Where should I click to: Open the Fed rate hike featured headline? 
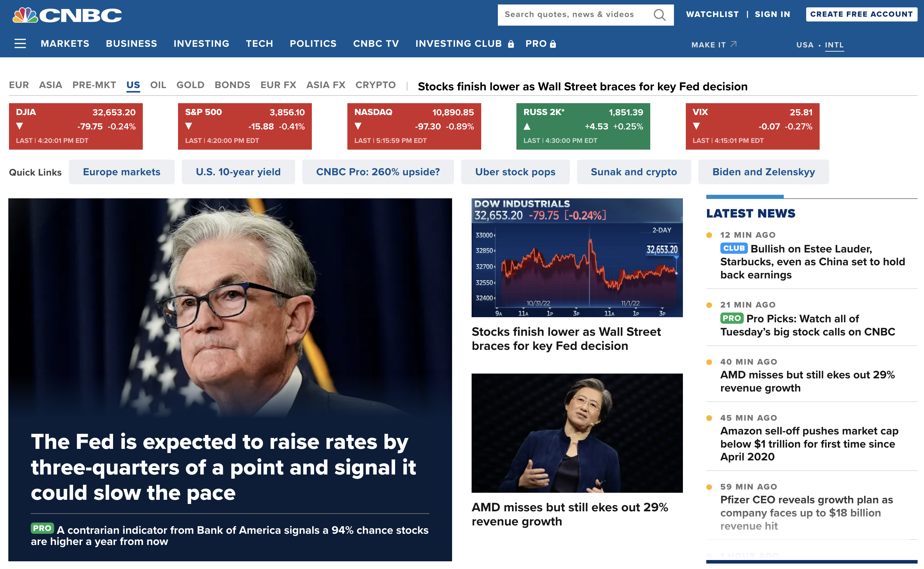click(223, 467)
